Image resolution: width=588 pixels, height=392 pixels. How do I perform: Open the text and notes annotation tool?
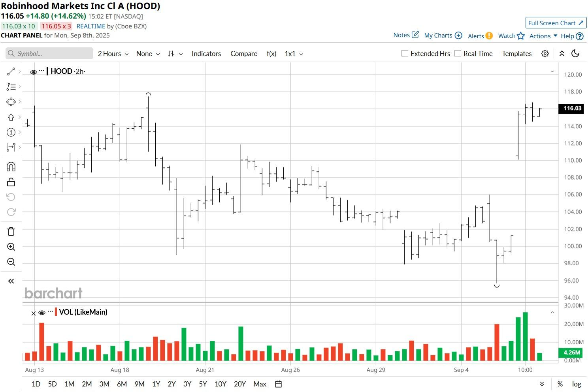[x=11, y=86]
